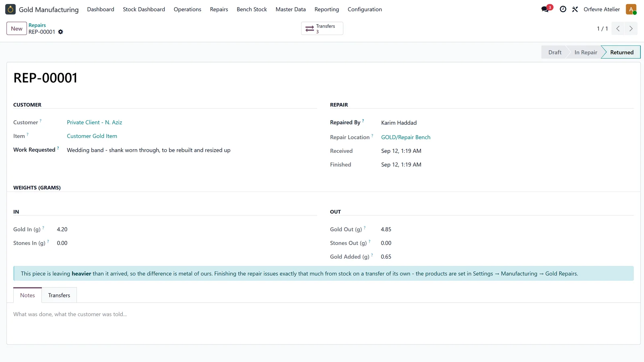Show help tooltip for Gold Added (g)
This screenshot has width=644, height=362.
click(x=372, y=255)
